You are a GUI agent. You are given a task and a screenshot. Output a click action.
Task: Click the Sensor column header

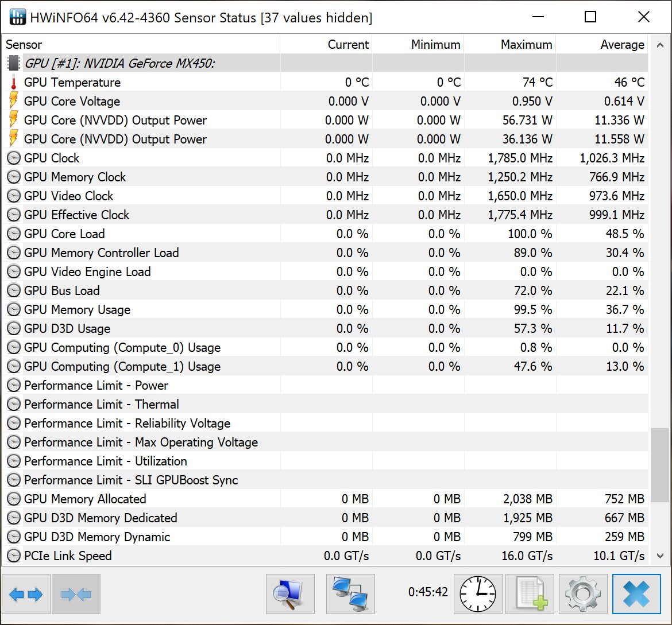pyautogui.click(x=141, y=45)
